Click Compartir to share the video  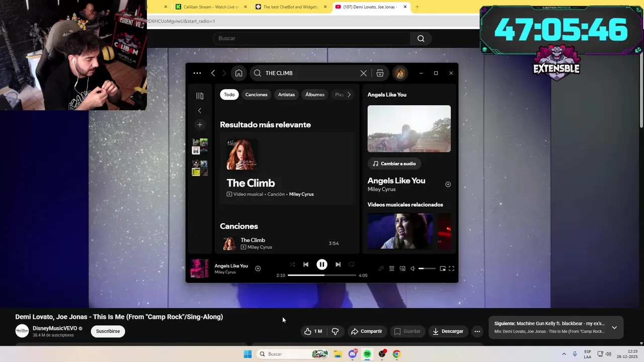click(x=367, y=331)
